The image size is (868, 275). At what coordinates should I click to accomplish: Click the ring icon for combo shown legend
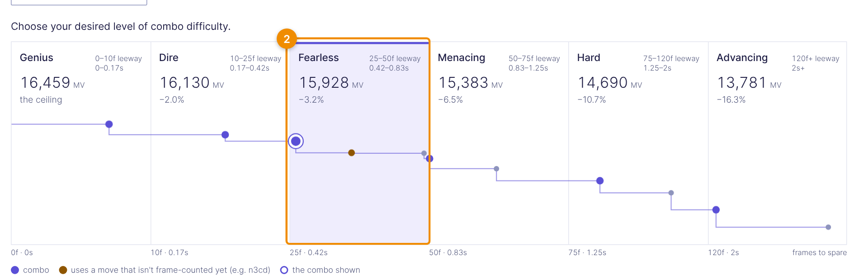(x=284, y=270)
